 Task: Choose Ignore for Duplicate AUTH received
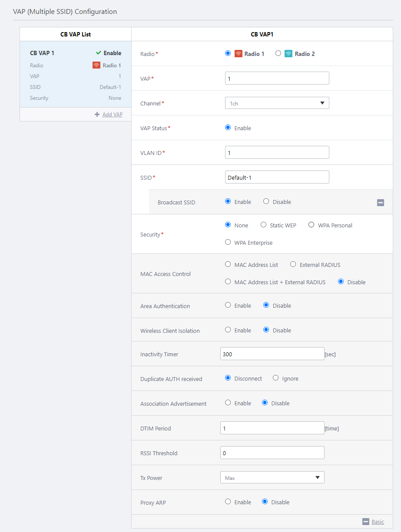[x=275, y=378]
